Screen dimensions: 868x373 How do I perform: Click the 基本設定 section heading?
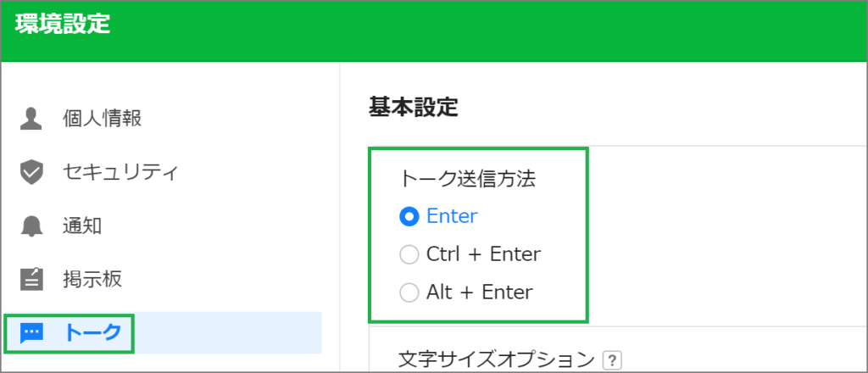(414, 109)
